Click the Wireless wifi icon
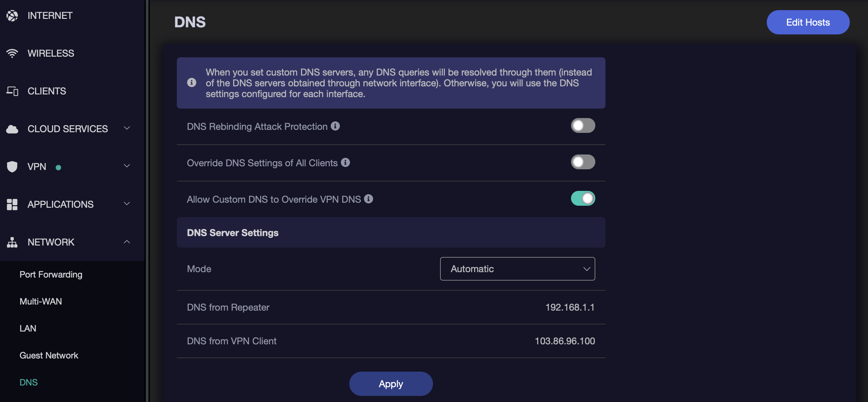 12,53
